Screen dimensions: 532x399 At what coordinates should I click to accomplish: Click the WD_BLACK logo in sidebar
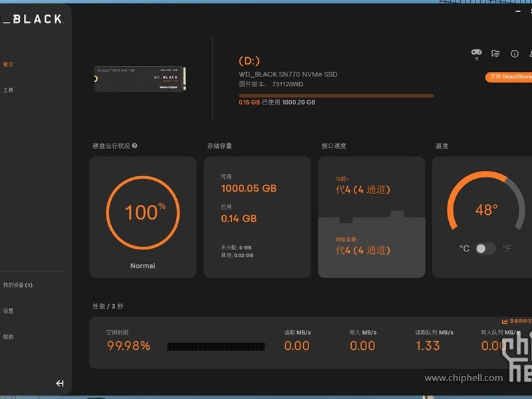point(32,19)
